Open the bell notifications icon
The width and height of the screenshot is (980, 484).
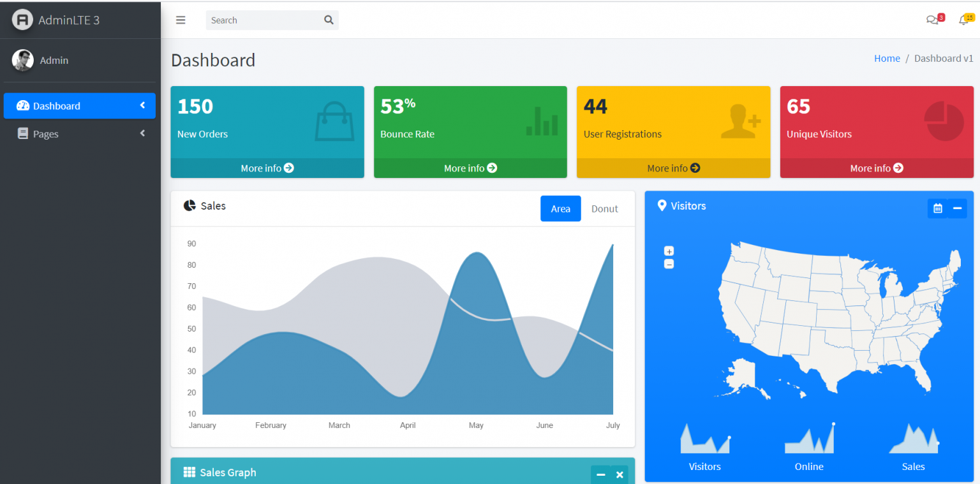tap(963, 20)
